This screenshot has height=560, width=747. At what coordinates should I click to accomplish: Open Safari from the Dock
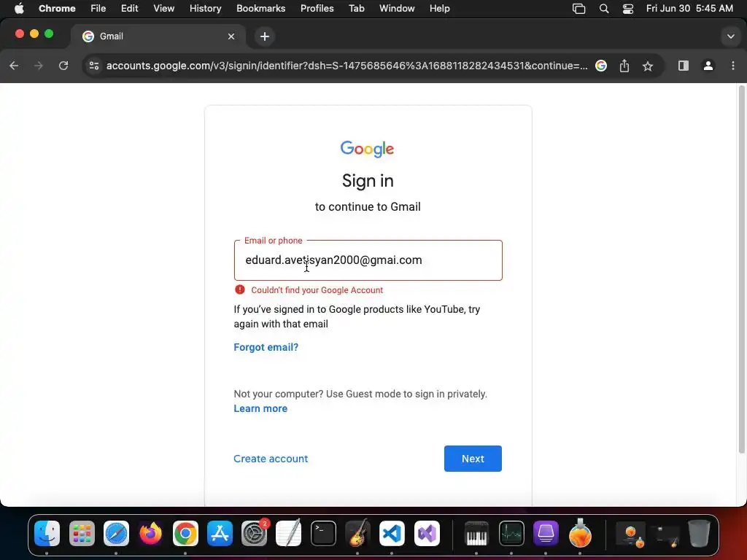[x=116, y=533]
